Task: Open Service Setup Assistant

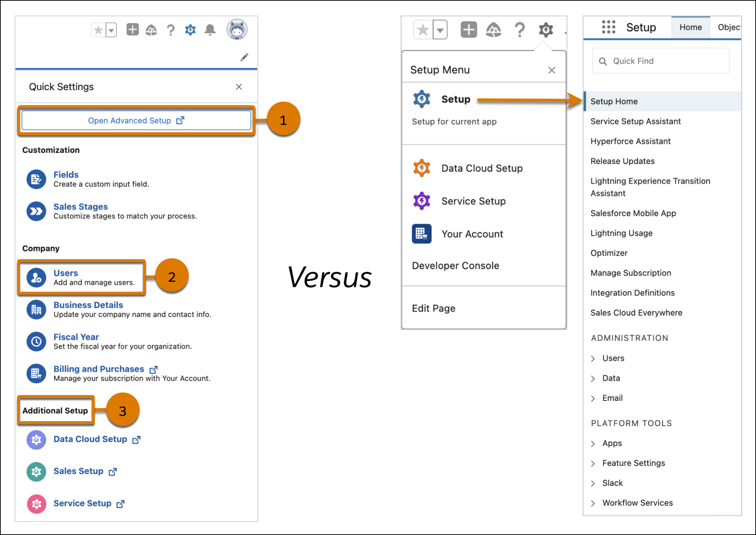Action: [x=635, y=121]
